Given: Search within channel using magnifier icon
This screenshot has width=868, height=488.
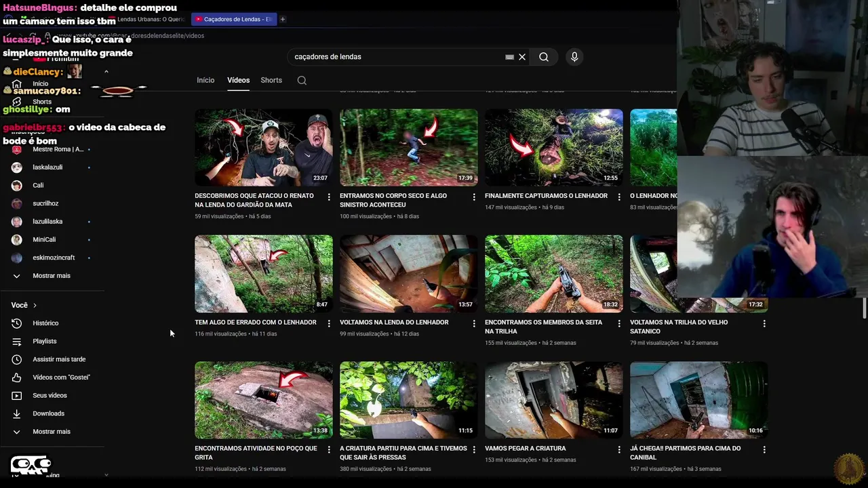Looking at the screenshot, I should pyautogui.click(x=302, y=80).
